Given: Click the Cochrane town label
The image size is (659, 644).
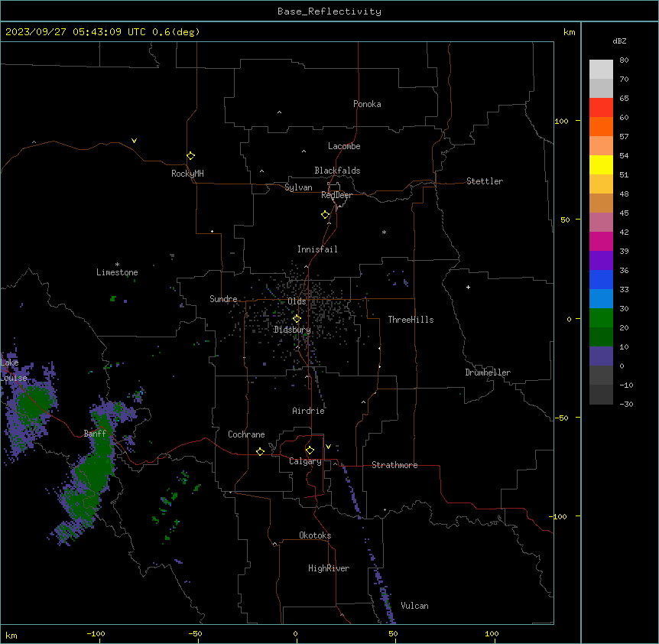Looking at the screenshot, I should pos(246,434).
